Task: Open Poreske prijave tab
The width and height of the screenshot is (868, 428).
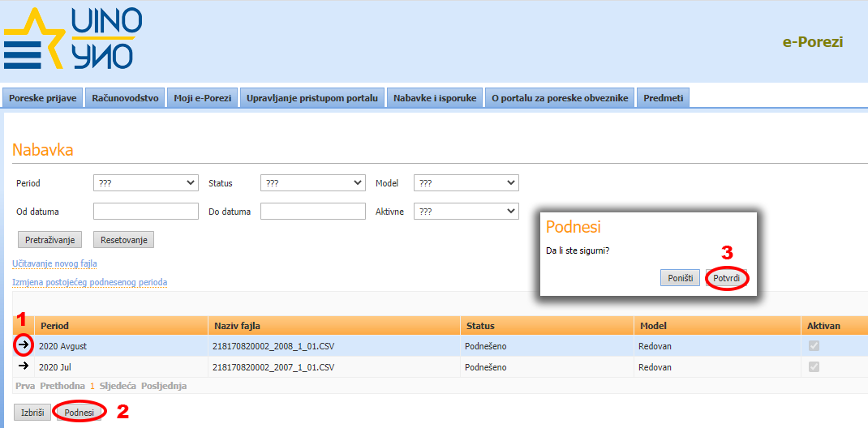Action: point(43,98)
